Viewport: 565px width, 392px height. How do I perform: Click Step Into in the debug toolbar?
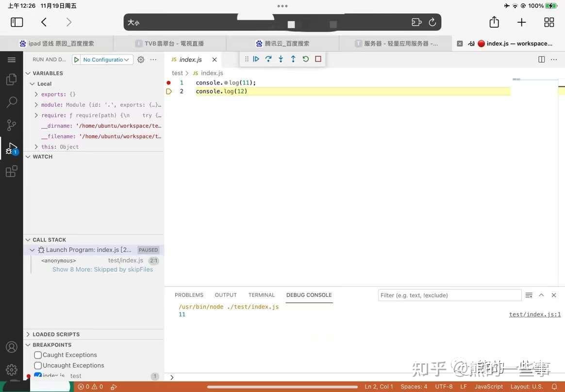point(281,59)
